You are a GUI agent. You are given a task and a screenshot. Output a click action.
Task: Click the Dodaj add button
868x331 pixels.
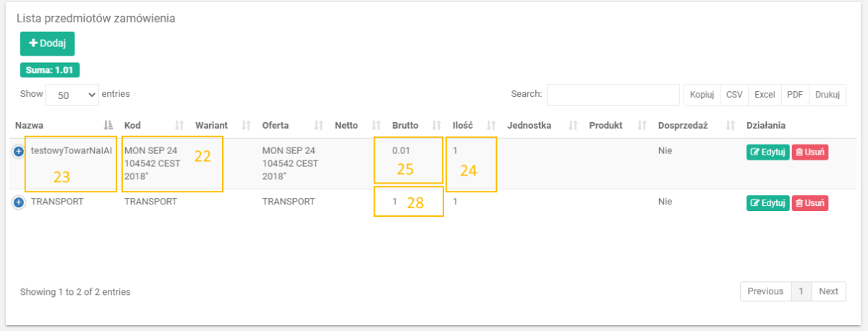(47, 43)
